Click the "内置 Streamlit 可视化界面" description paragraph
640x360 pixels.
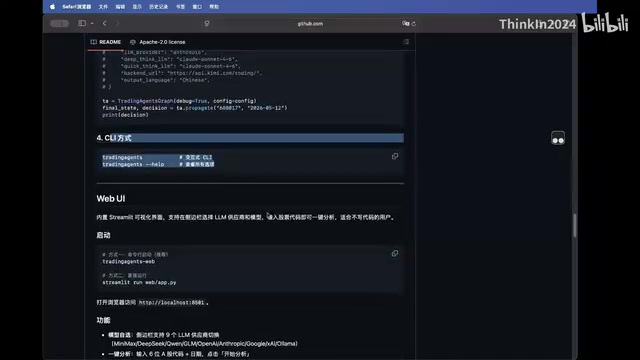(x=246, y=217)
